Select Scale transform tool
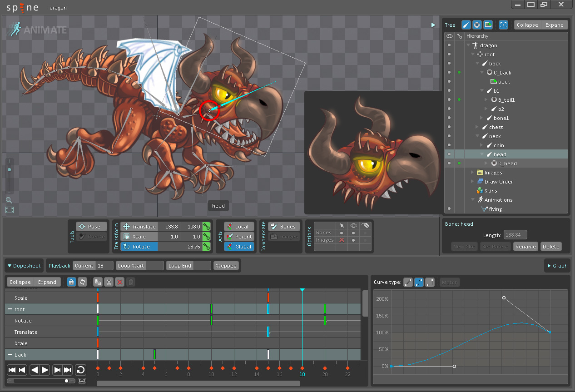575x392 pixels. point(139,236)
